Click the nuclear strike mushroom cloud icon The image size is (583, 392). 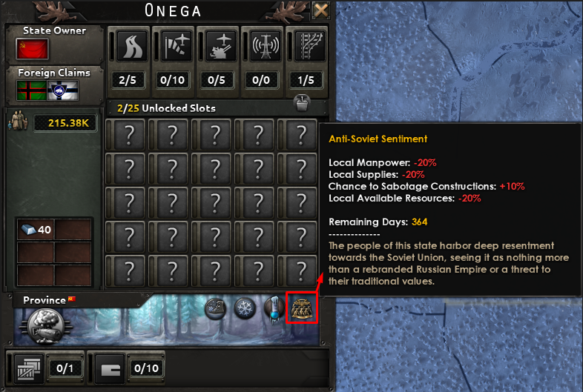(x=46, y=326)
